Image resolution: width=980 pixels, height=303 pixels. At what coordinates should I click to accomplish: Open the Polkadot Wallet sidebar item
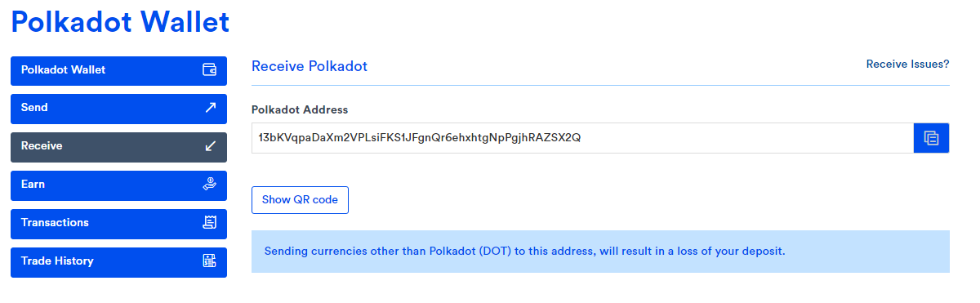pyautogui.click(x=118, y=70)
